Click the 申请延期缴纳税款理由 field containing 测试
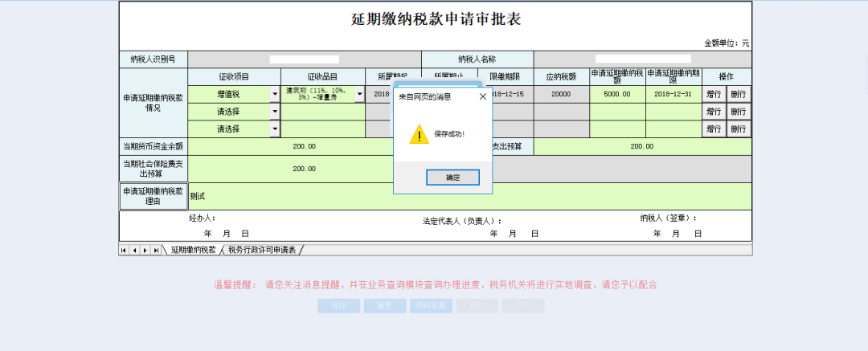Screen dimensions: 868x351 470,197
